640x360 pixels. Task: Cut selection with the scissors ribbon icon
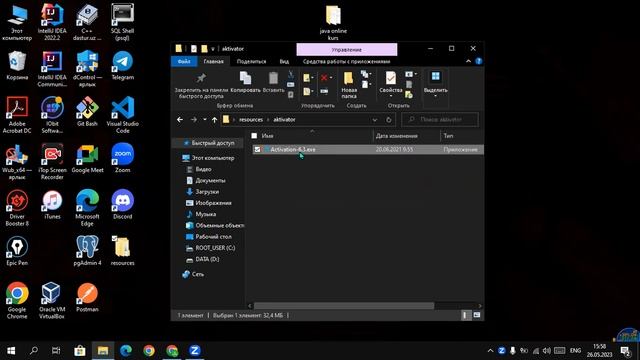click(x=291, y=75)
